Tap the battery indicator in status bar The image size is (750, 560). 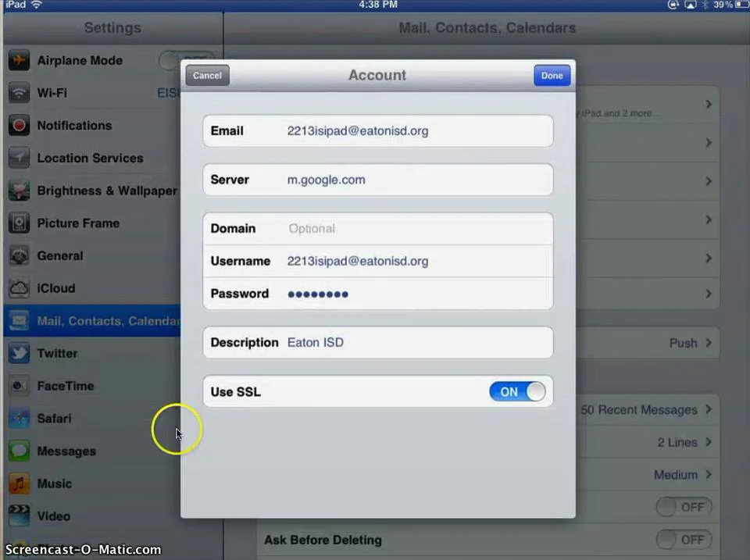(743, 5)
